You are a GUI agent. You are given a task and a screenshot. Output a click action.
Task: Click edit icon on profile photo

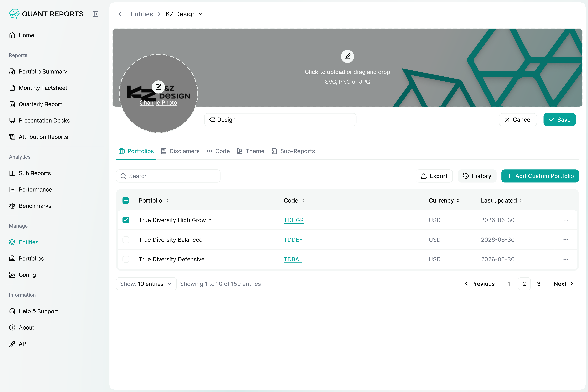[158, 87]
